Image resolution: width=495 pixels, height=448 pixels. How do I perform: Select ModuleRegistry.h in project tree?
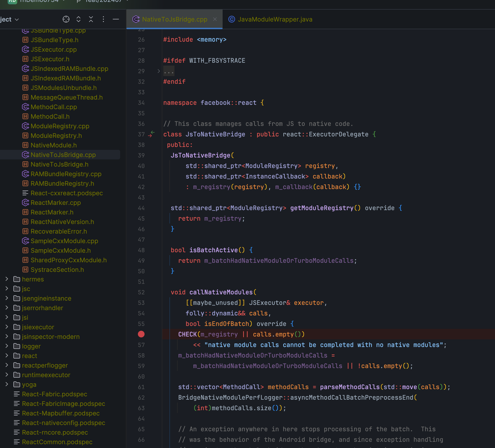(56, 135)
